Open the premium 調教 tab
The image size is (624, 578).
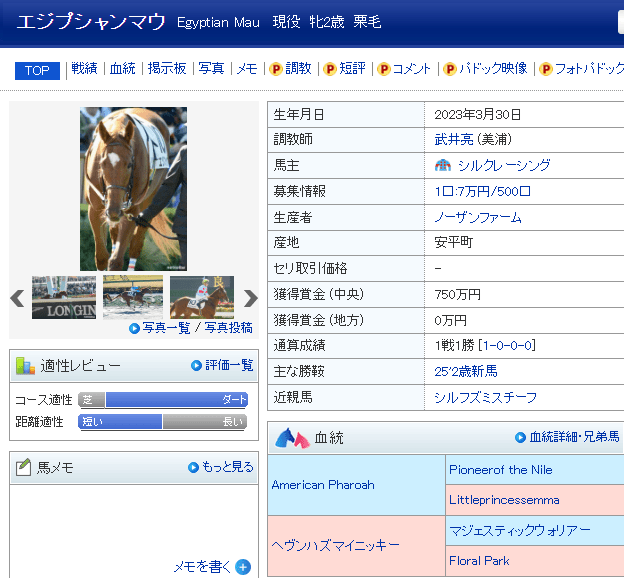pyautogui.click(x=298, y=68)
